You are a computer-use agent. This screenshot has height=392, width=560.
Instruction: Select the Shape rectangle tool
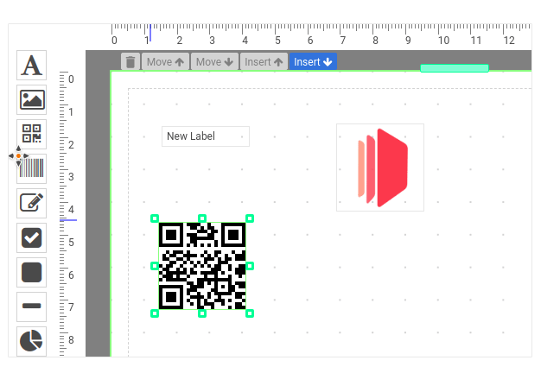coord(31,273)
